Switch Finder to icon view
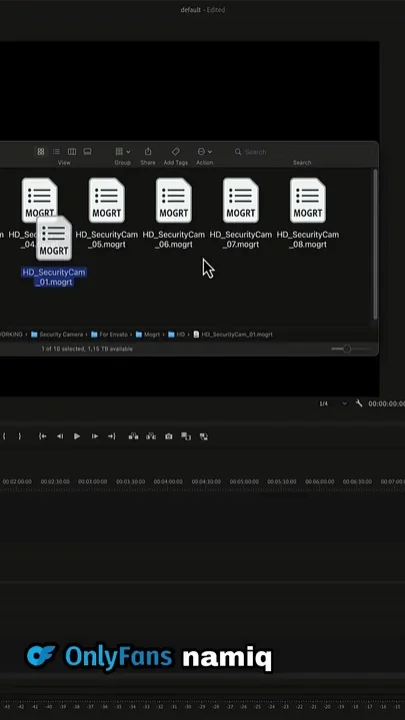Viewport: 405px width, 720px height. tap(41, 152)
